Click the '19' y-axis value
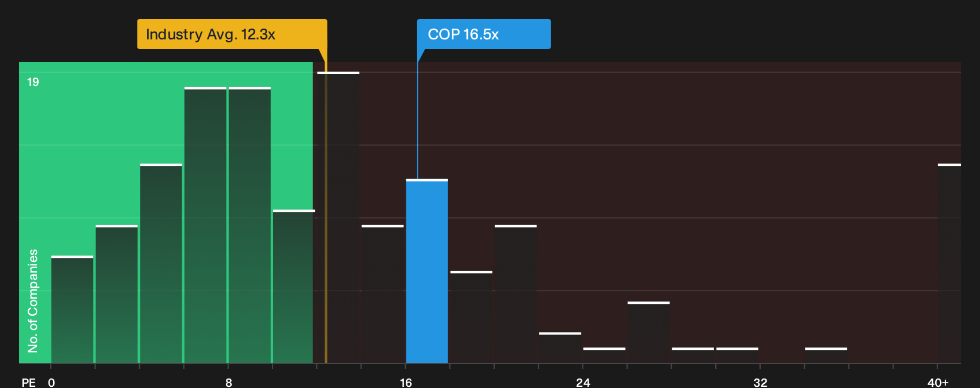 tap(33, 82)
